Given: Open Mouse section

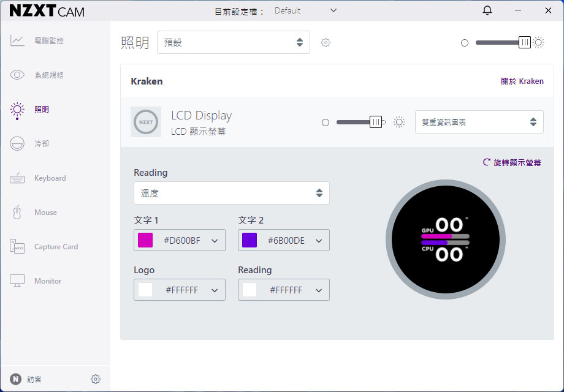Looking at the screenshot, I should coord(46,213).
